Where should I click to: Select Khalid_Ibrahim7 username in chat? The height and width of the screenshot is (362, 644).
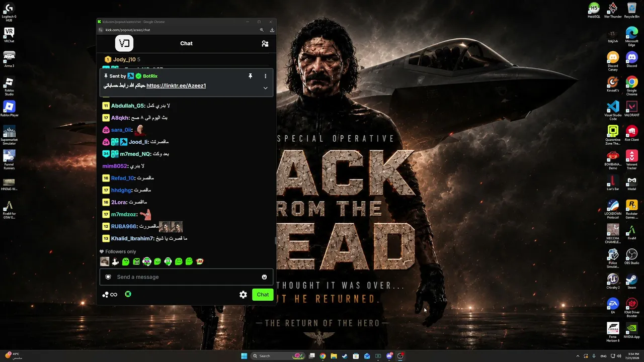132,238
